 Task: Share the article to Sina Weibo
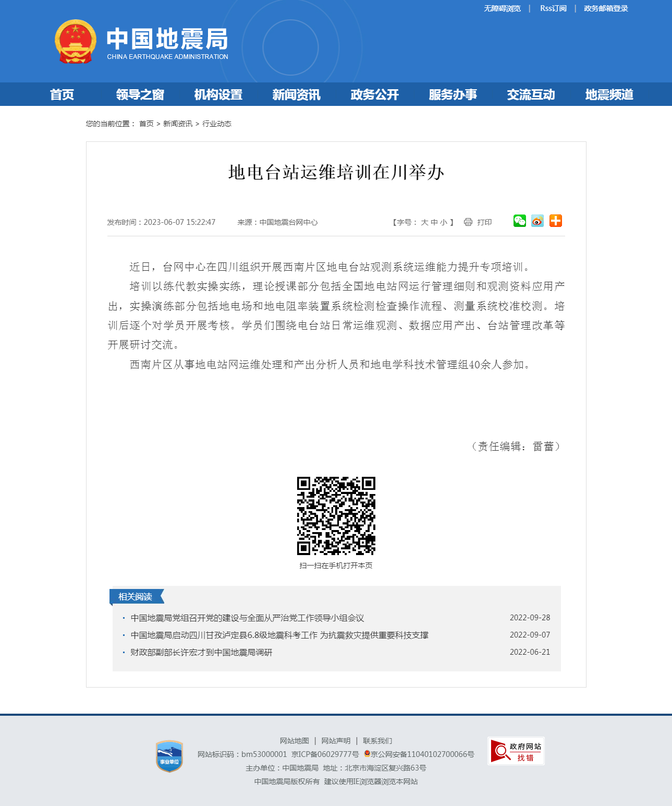tap(537, 221)
